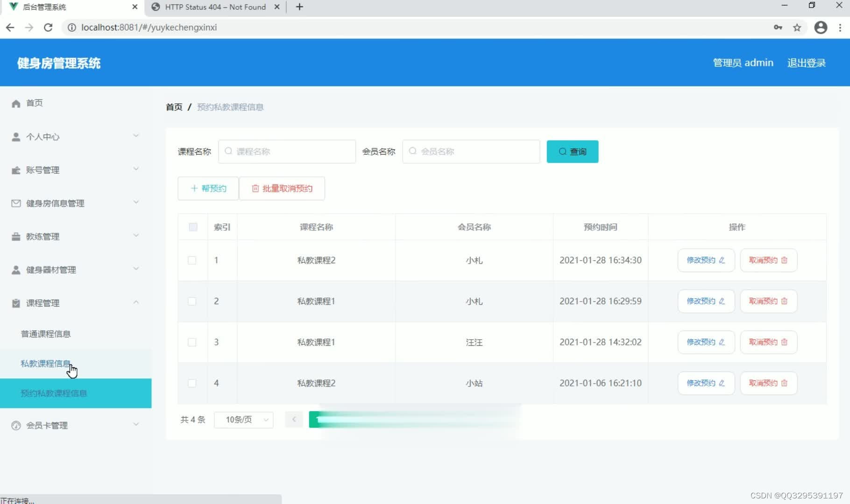Expand the 健身房信息管理 menu chevron

(136, 202)
